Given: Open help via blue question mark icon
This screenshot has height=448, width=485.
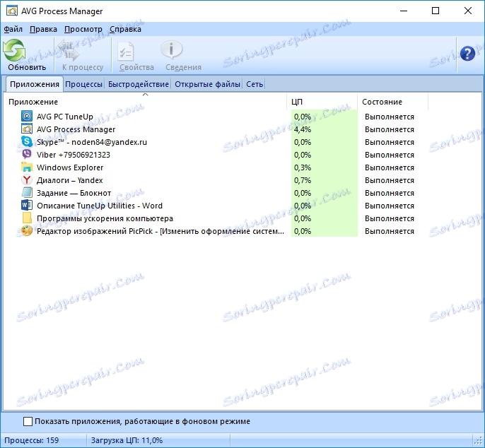Looking at the screenshot, I should (467, 54).
